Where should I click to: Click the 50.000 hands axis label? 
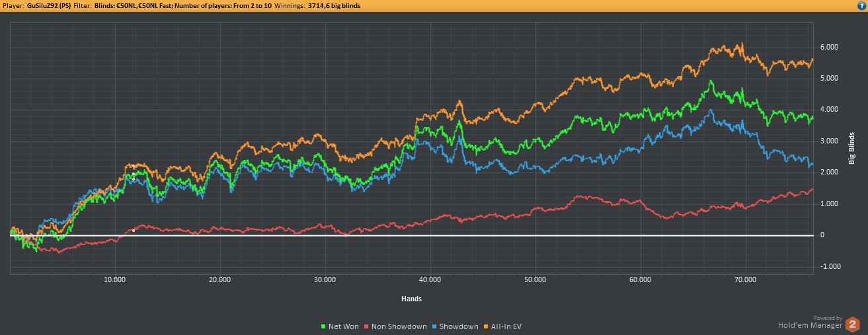click(x=535, y=280)
